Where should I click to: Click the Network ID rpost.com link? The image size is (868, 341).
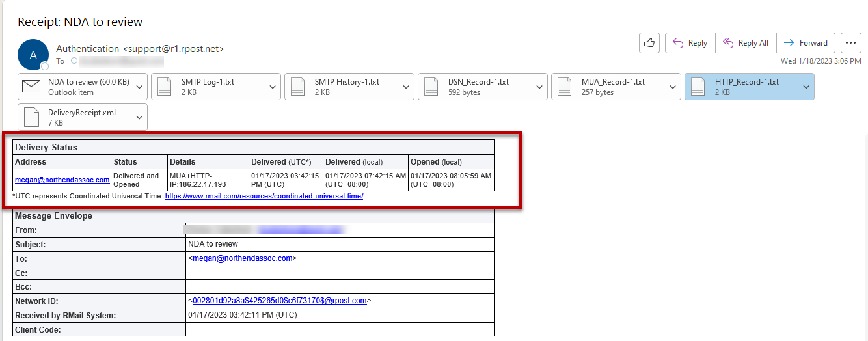280,301
